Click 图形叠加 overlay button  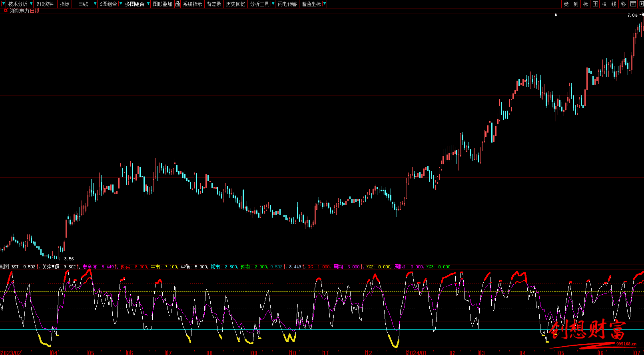[162, 4]
